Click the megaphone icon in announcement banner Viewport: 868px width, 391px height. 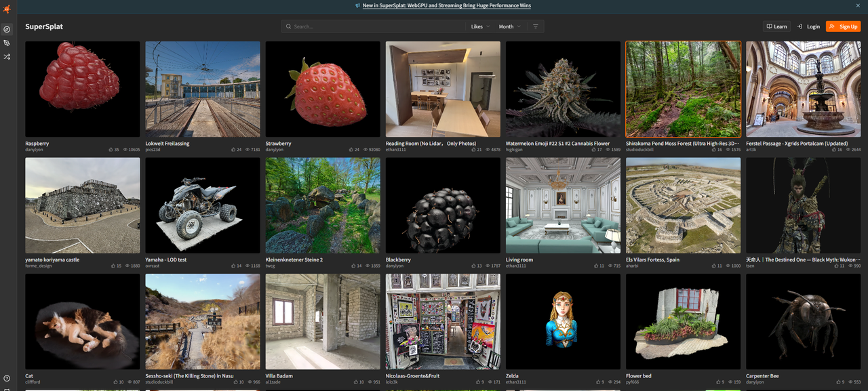(357, 5)
